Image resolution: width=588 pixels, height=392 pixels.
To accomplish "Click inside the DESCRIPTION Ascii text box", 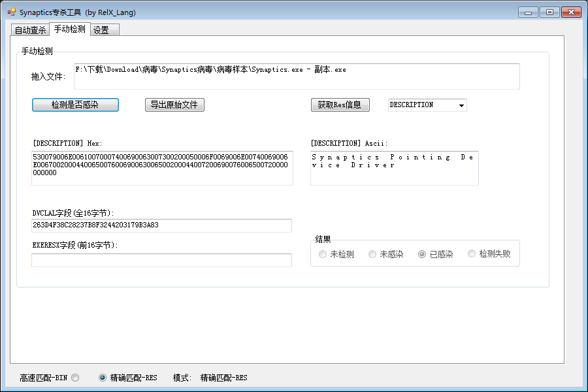I will point(395,168).
